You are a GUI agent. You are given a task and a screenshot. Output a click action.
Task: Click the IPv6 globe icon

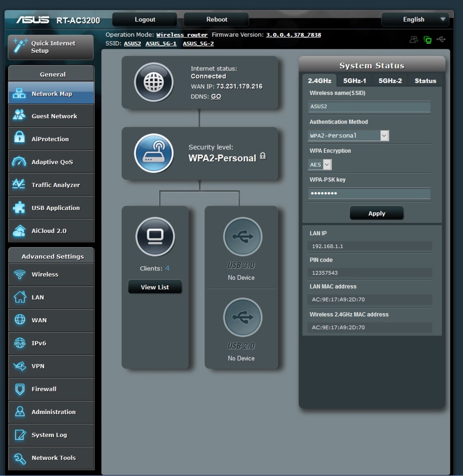coord(20,343)
